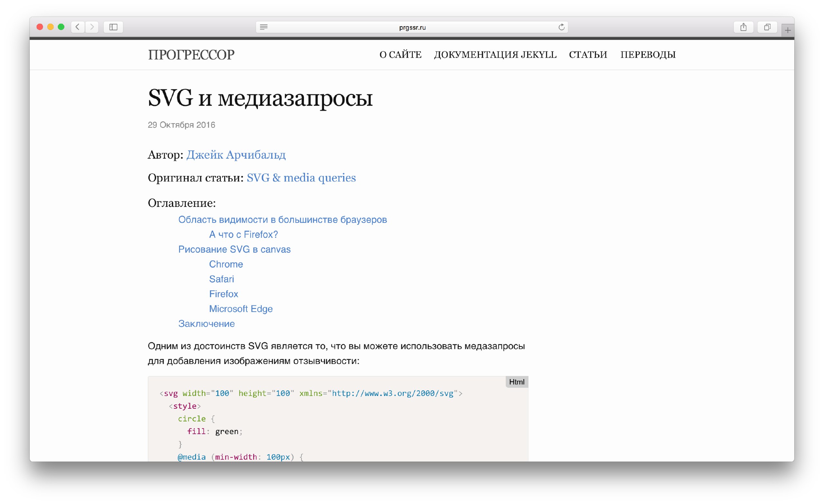
Task: Jump to А что с Firefox? section
Action: [x=243, y=234]
